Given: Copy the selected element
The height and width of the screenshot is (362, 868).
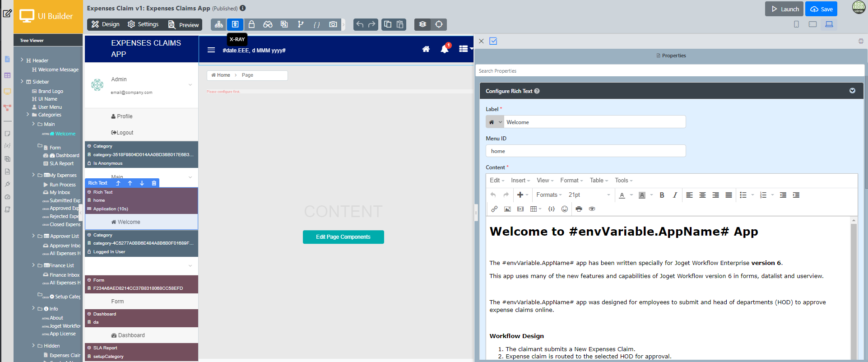Looking at the screenshot, I should pos(388,24).
